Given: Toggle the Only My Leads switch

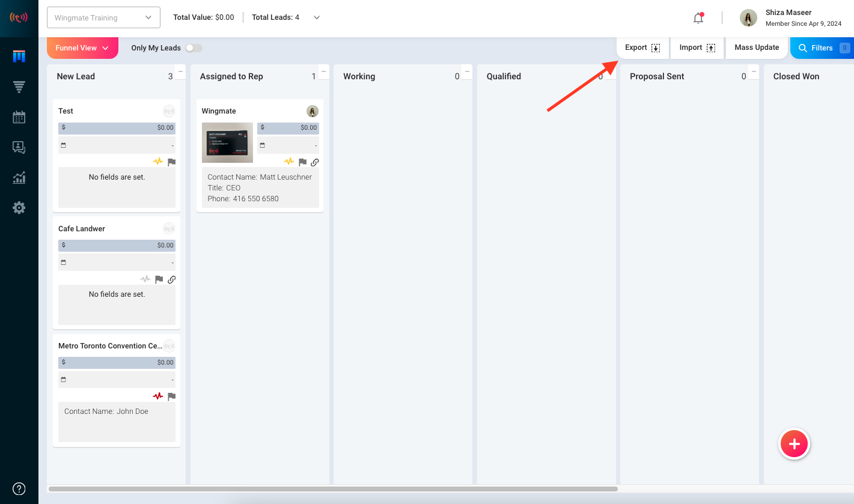Looking at the screenshot, I should pyautogui.click(x=194, y=48).
